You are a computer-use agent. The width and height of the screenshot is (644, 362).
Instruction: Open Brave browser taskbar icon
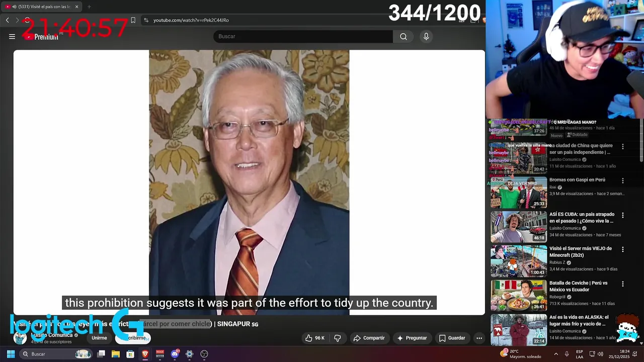point(145,354)
